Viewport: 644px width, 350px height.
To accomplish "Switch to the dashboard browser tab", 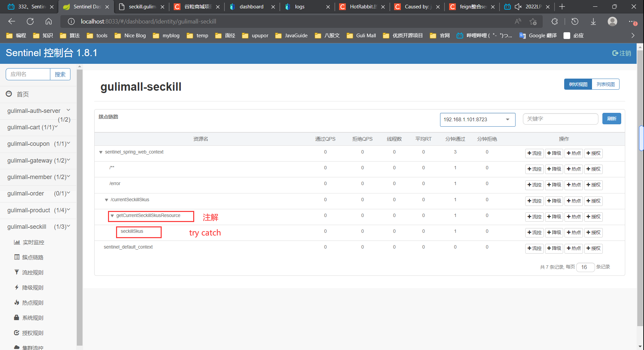I will [x=251, y=7].
